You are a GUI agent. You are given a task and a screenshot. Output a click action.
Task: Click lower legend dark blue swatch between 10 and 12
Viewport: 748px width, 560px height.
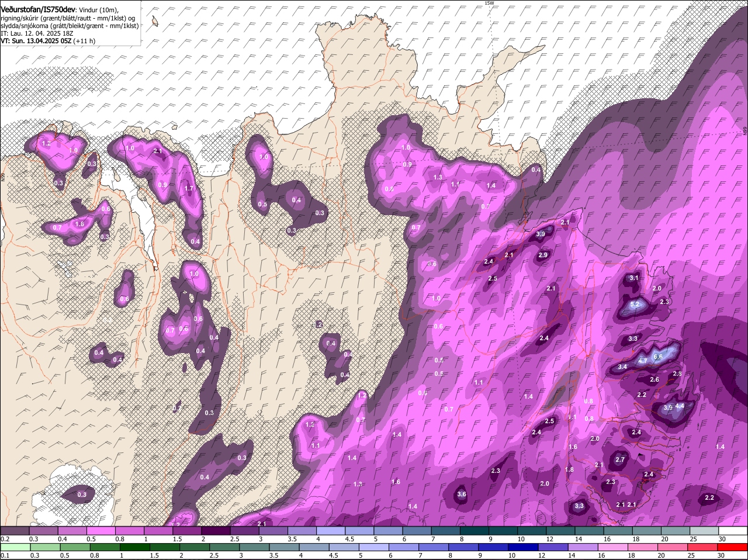[x=524, y=547]
